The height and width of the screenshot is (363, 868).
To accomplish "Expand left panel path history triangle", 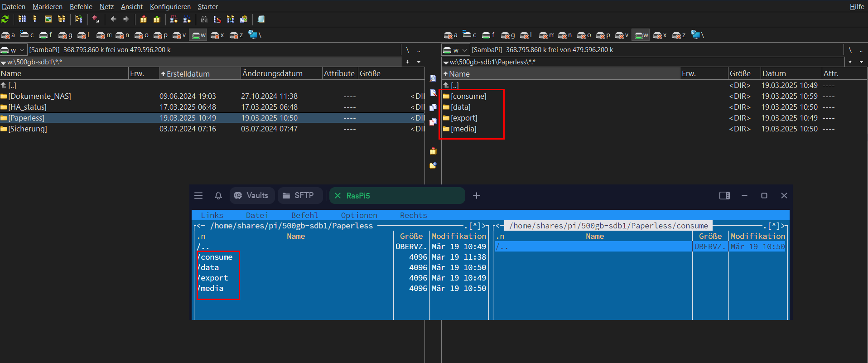I will tap(4, 63).
